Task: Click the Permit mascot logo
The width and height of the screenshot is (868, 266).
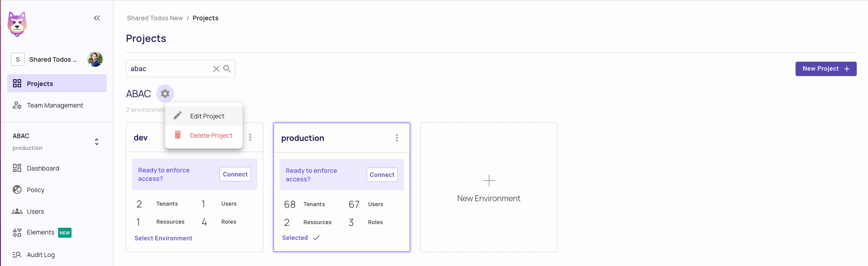Action: click(17, 24)
